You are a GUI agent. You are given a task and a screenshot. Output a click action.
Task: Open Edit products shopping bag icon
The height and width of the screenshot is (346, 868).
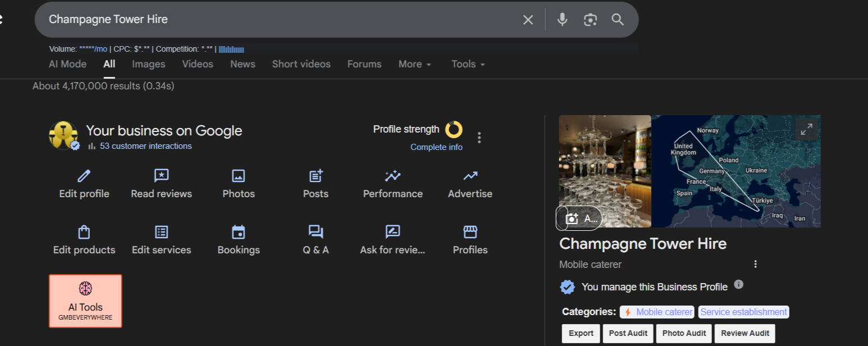point(84,232)
